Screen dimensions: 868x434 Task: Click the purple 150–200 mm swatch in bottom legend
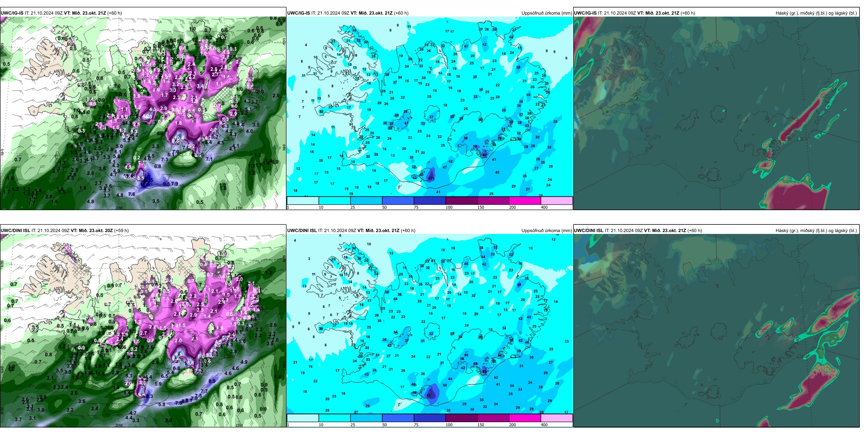click(x=493, y=418)
